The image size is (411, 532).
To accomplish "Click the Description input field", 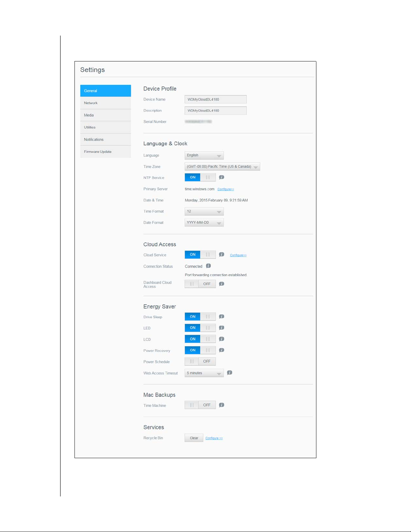I will click(x=216, y=110).
